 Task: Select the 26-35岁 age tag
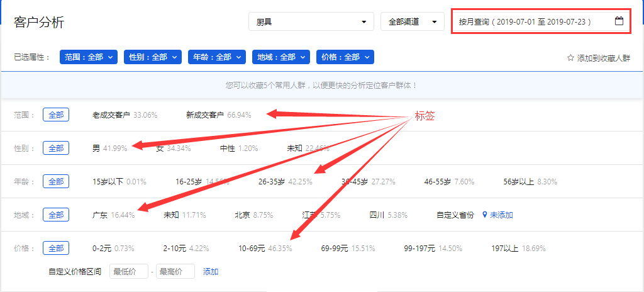(x=285, y=181)
